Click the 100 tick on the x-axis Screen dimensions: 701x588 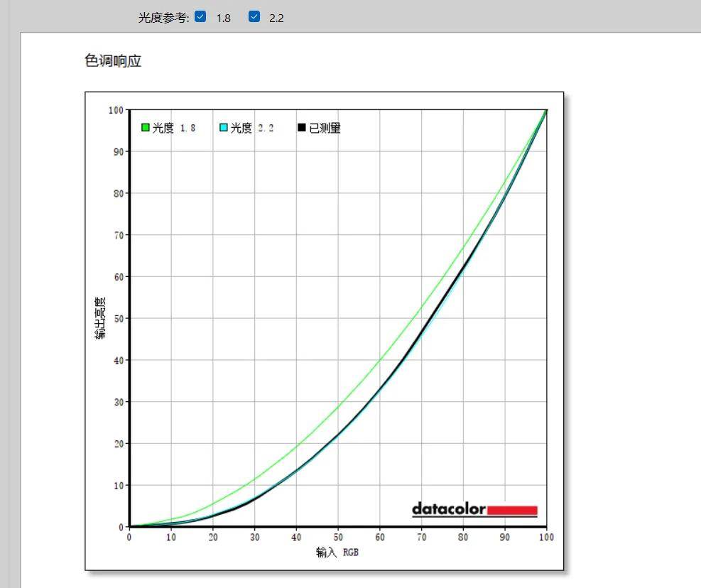point(546,537)
